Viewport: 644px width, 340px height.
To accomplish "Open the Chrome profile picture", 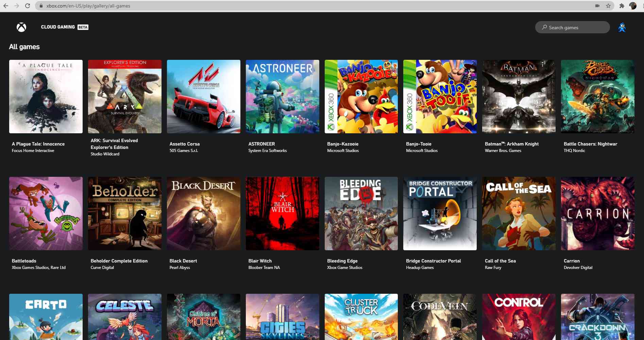I will tap(633, 6).
